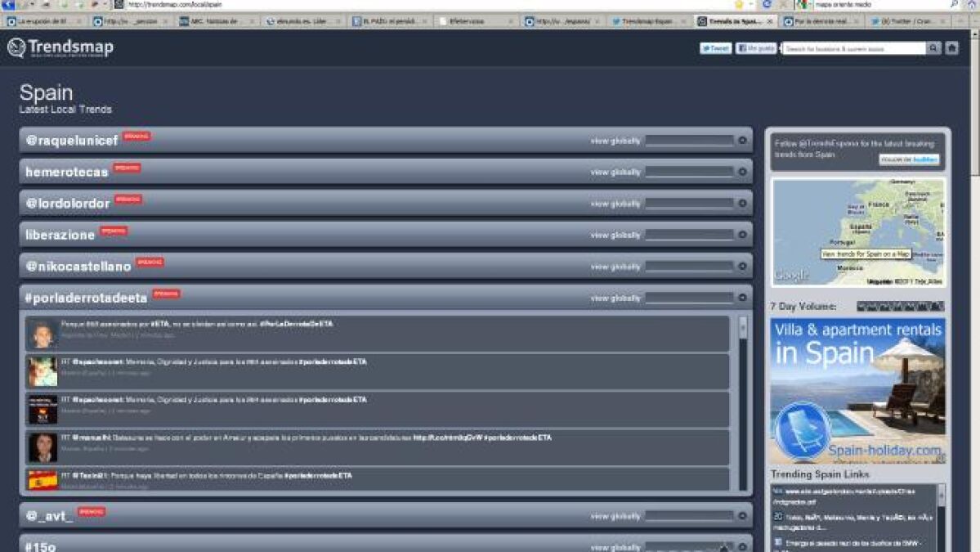Image resolution: width=980 pixels, height=552 pixels.
Task: Click the search locations input field
Action: point(853,49)
